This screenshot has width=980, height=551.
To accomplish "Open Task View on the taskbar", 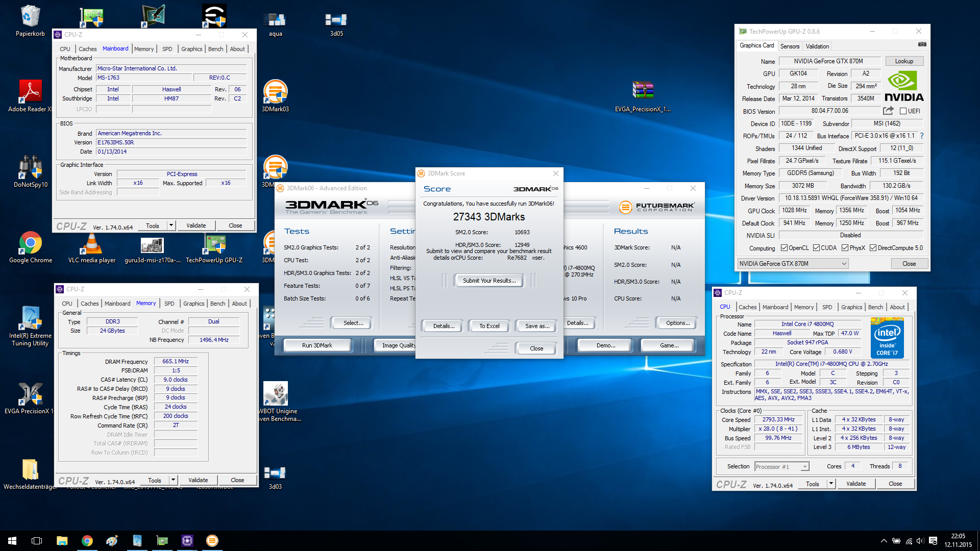I will tap(37, 541).
